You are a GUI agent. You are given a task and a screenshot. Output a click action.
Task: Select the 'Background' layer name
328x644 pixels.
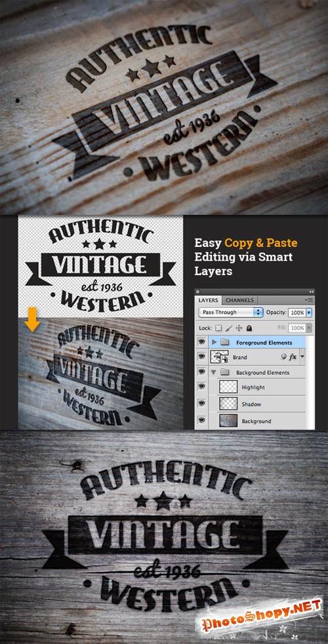256,421
